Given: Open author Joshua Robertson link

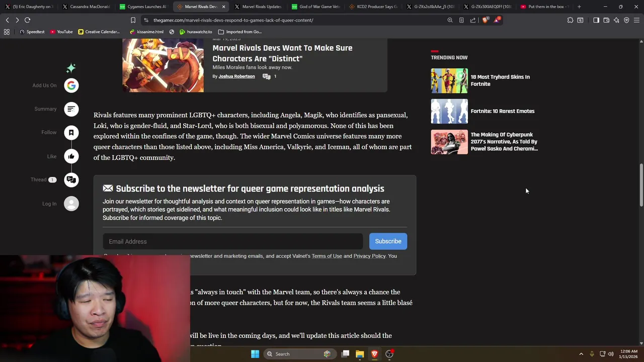Looking at the screenshot, I should (x=236, y=76).
